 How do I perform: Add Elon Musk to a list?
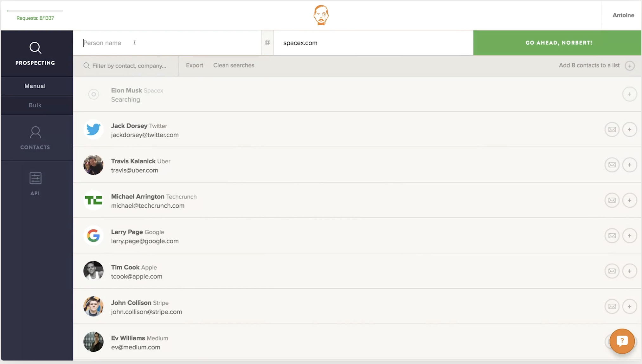click(629, 94)
